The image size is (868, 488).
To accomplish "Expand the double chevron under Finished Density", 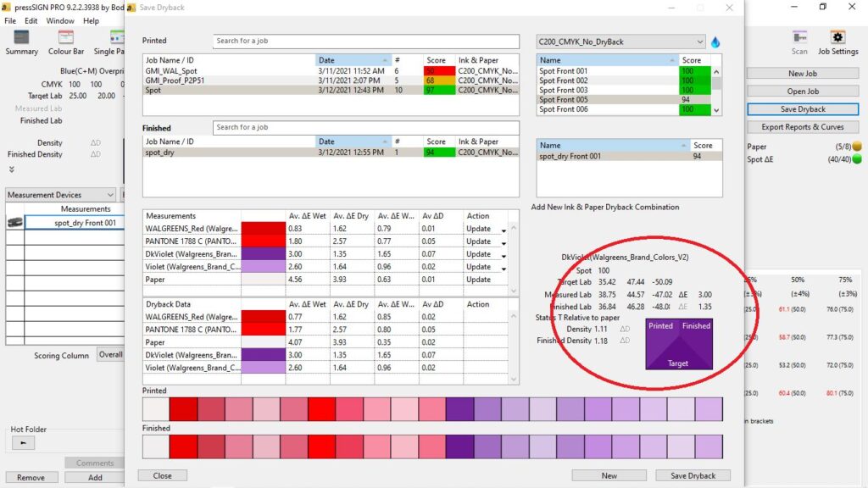I will point(12,169).
